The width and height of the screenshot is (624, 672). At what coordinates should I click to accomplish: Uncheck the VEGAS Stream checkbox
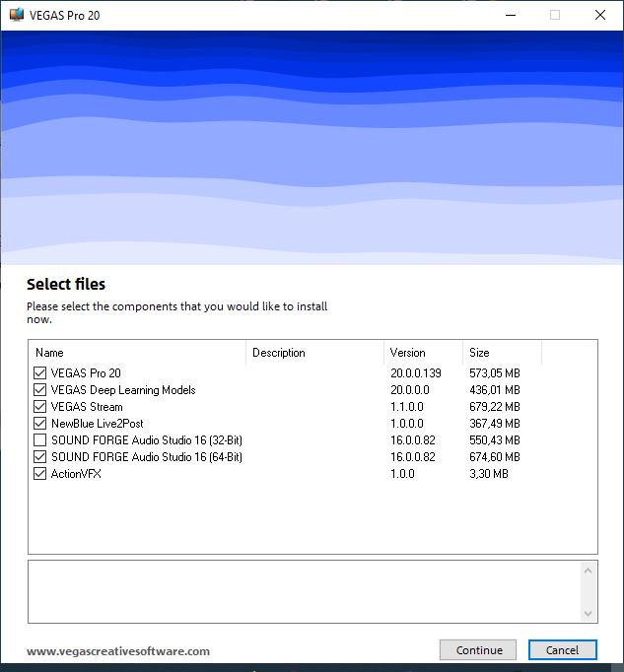(39, 406)
